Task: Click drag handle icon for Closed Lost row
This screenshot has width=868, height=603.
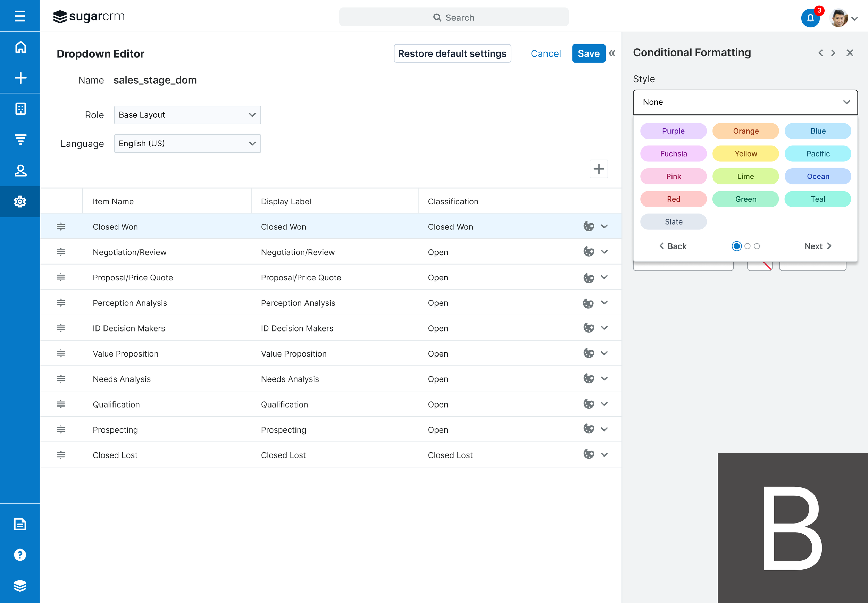Action: coord(61,454)
